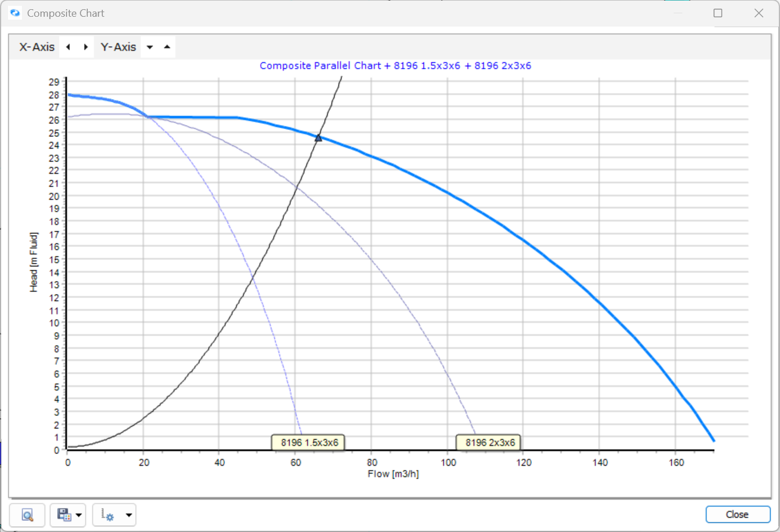Click the save chart floppy disk icon

click(x=64, y=515)
